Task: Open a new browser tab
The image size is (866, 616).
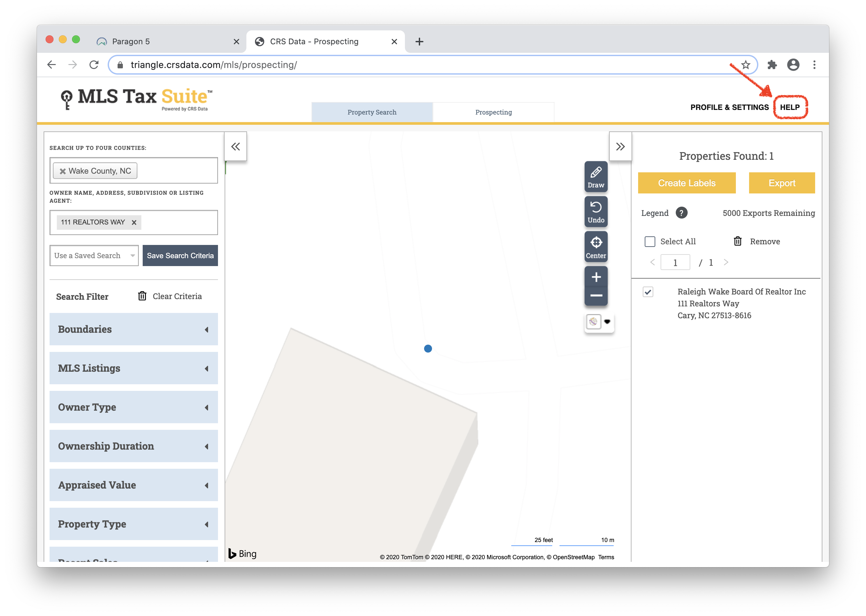Action: click(419, 41)
